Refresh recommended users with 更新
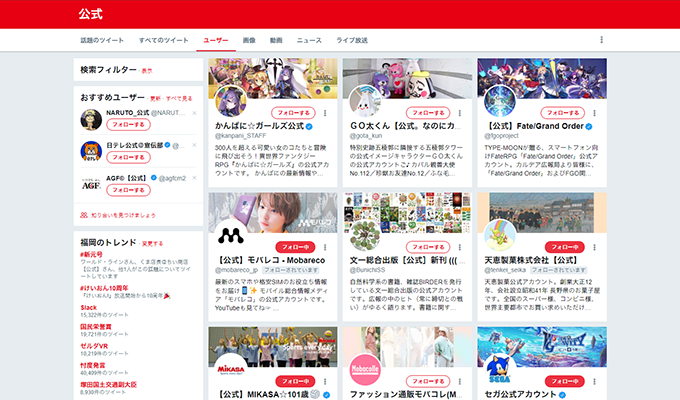The width and height of the screenshot is (680, 400). pos(155,98)
